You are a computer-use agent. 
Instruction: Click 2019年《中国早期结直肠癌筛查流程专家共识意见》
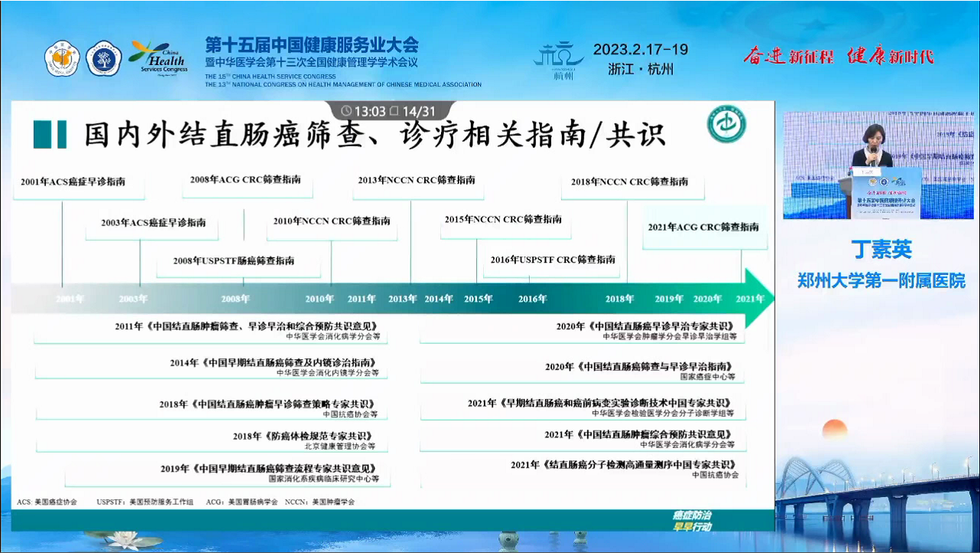click(x=269, y=469)
